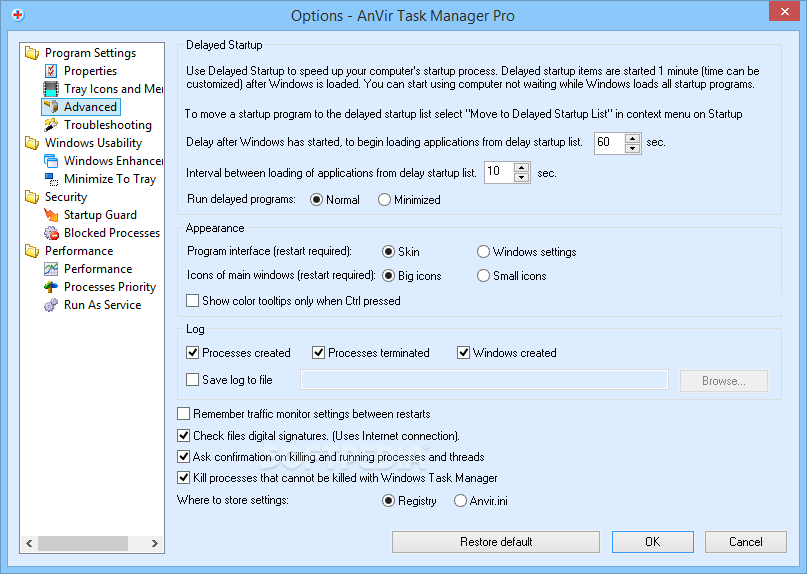This screenshot has width=807, height=574.
Task: Select the Program Settings category label
Action: click(x=90, y=53)
